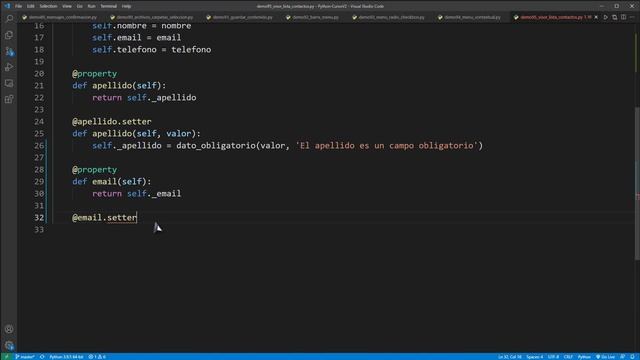Screen dimensions: 640x360
Task: Open the Search view in activity bar
Action: click(9, 18)
